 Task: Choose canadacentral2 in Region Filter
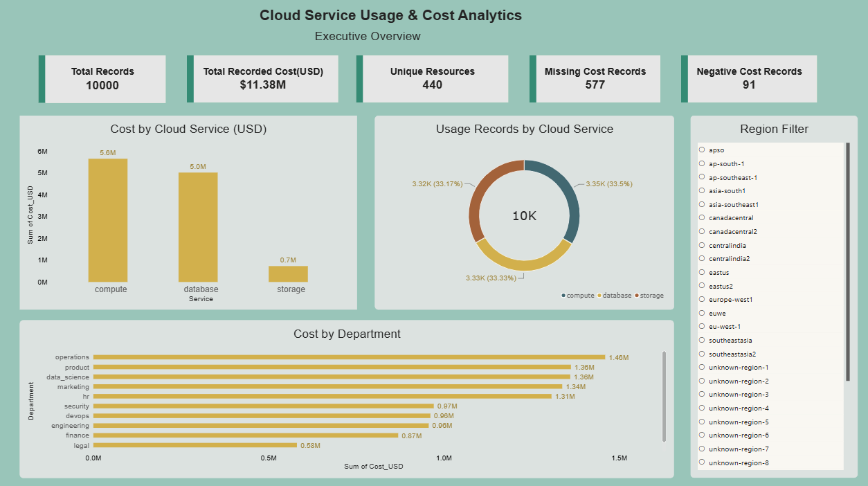pos(702,231)
